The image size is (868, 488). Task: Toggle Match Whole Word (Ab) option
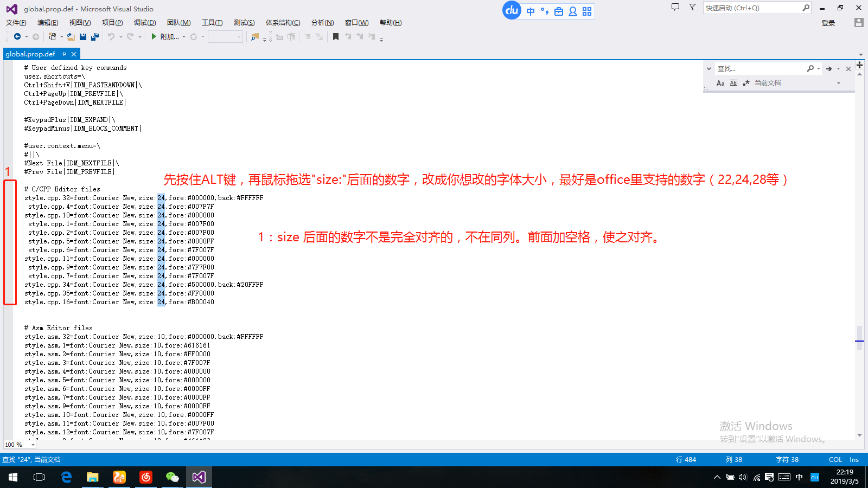(x=733, y=83)
